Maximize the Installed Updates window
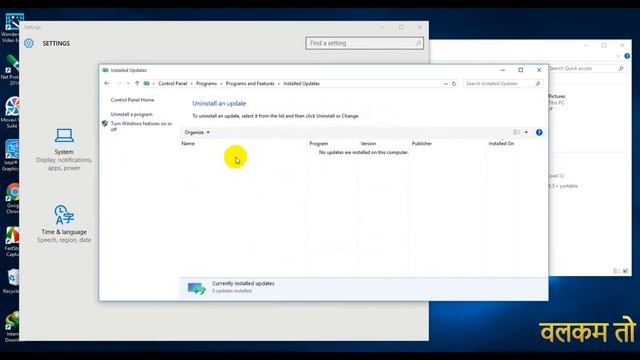 [x=521, y=70]
